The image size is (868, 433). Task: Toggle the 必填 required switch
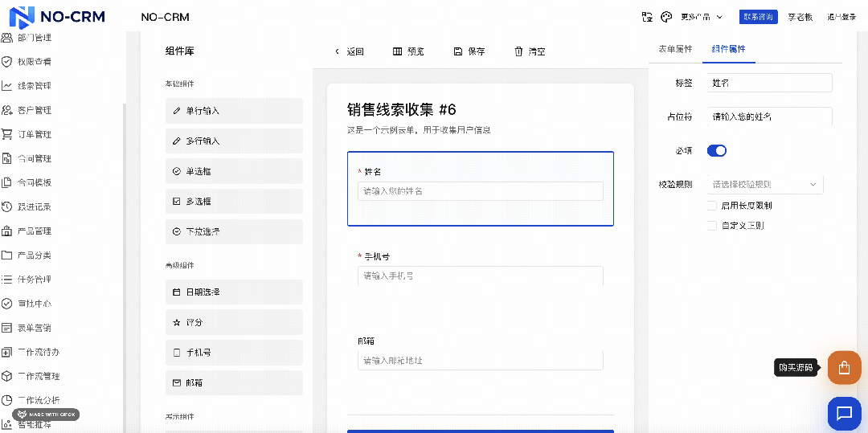[716, 150]
